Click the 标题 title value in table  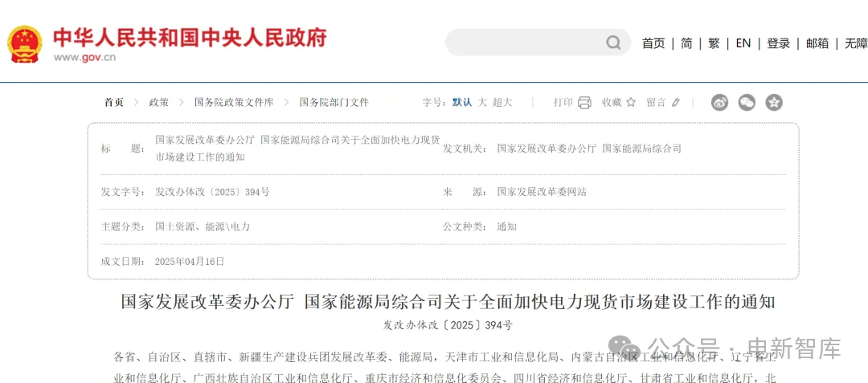(297, 148)
